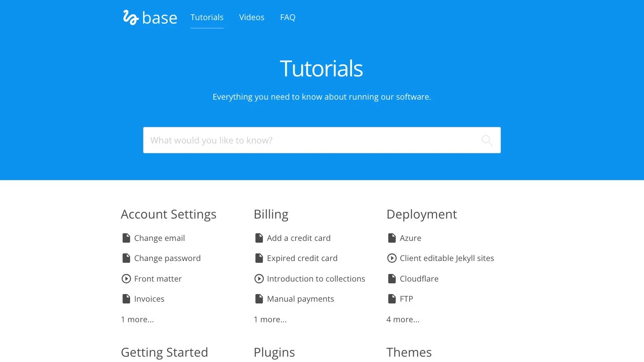Screen dimensions: 644x362
Task: Click the 'base' wordmark text
Action: pos(160,18)
